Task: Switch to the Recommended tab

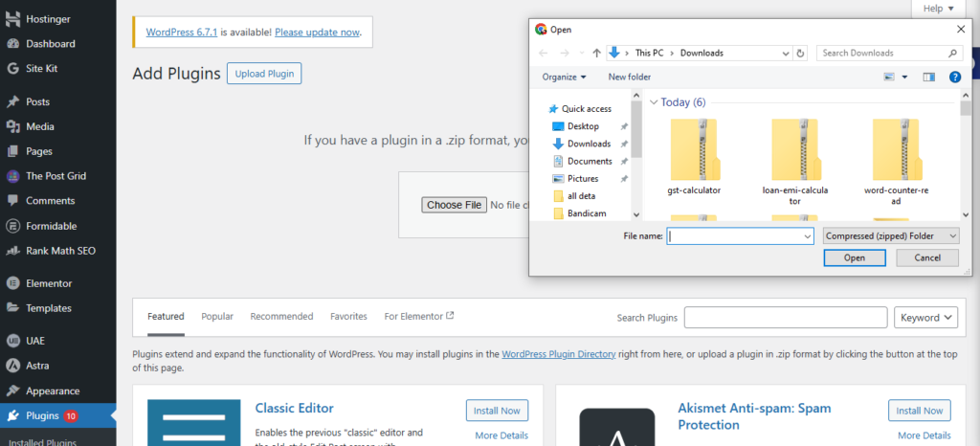Action: click(x=282, y=317)
